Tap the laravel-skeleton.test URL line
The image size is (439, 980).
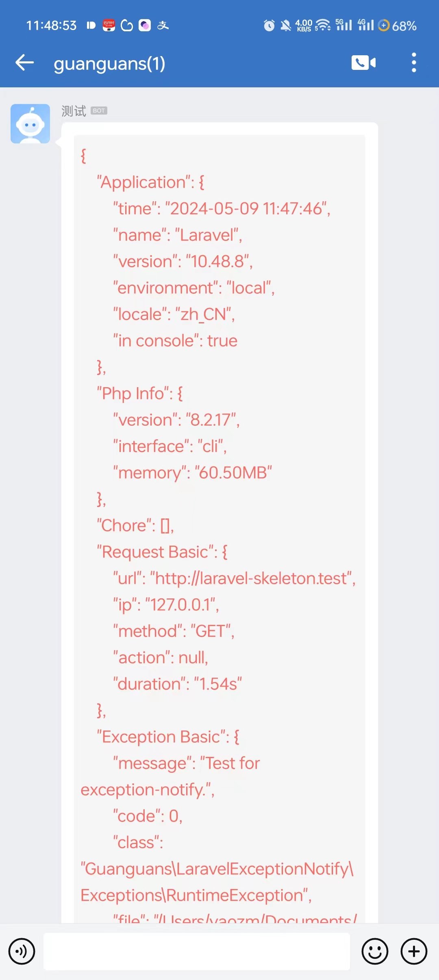[x=235, y=578]
